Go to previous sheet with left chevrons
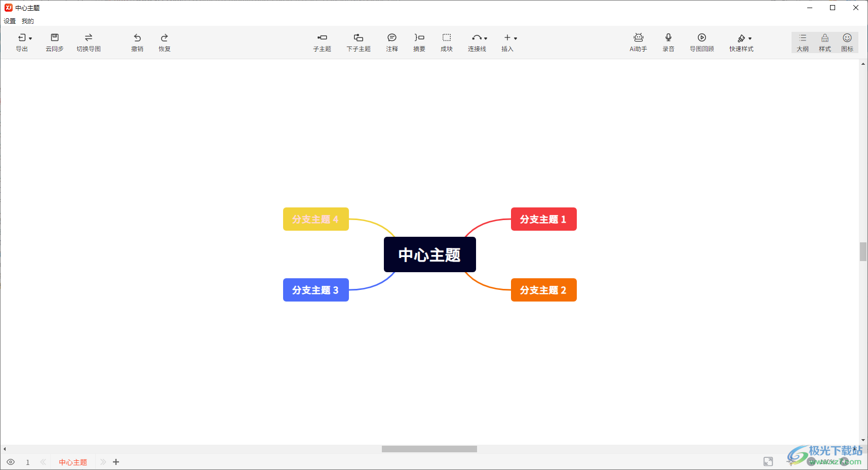 point(43,462)
